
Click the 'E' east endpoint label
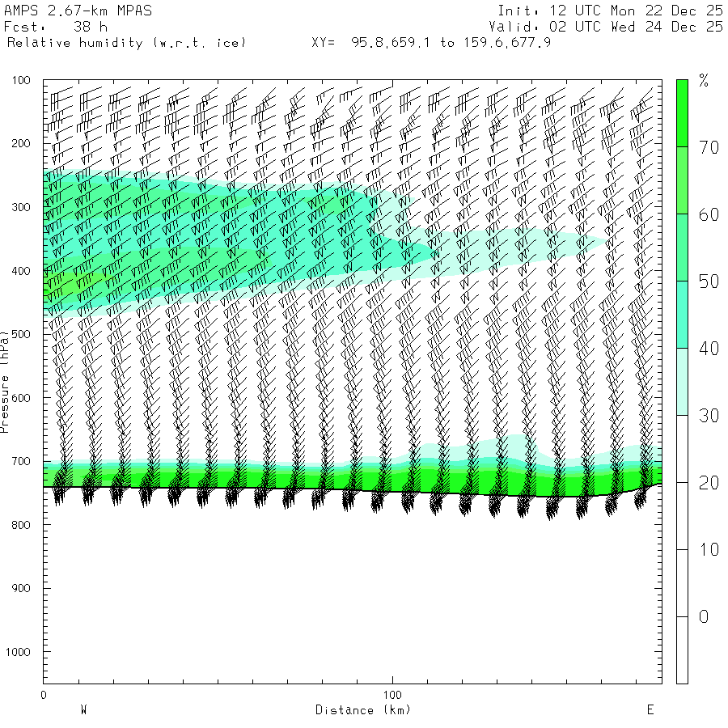(x=650, y=710)
